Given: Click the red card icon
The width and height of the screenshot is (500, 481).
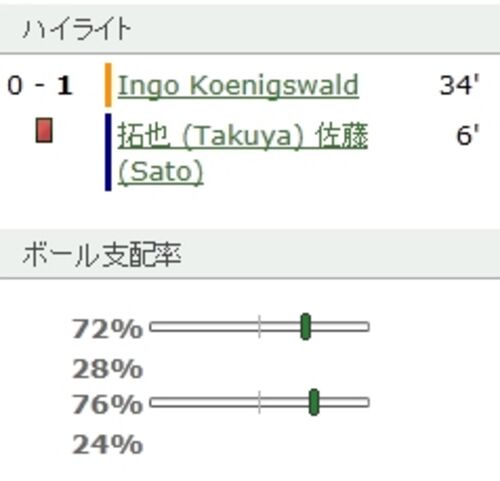Looking at the screenshot, I should tap(44, 130).
